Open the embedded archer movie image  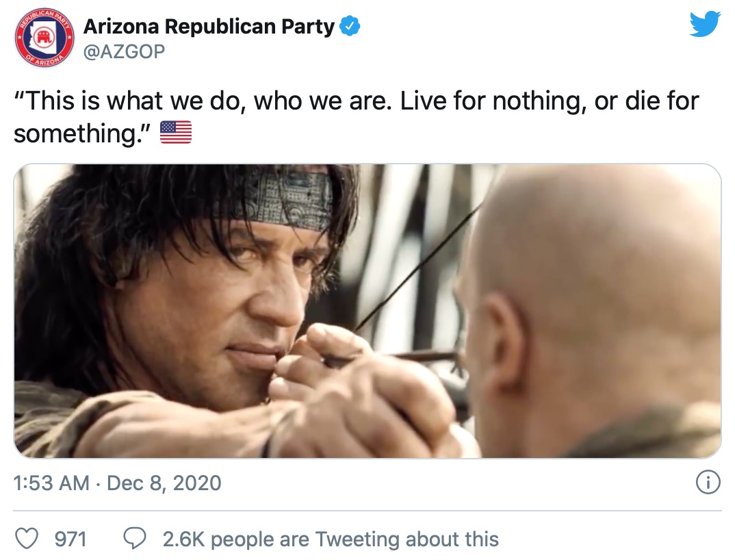click(x=367, y=311)
